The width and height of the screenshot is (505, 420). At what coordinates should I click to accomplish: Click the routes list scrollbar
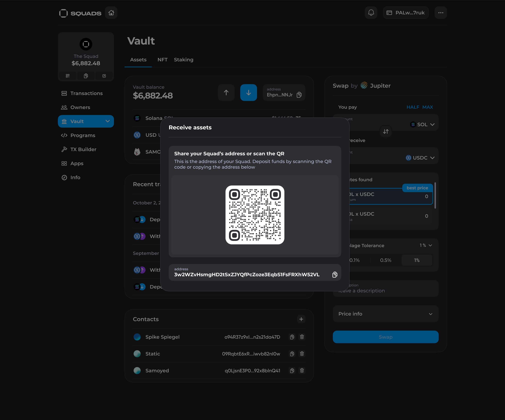tap(435, 195)
